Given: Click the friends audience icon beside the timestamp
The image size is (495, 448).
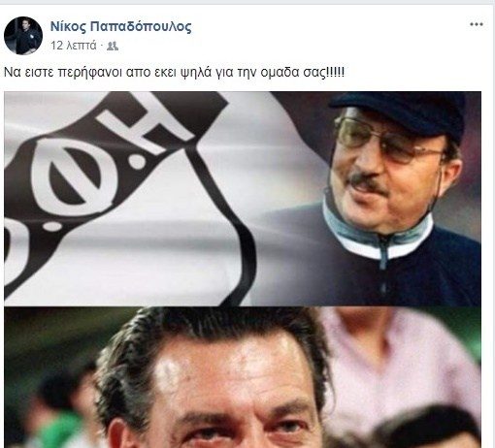Looking at the screenshot, I should 113,46.
